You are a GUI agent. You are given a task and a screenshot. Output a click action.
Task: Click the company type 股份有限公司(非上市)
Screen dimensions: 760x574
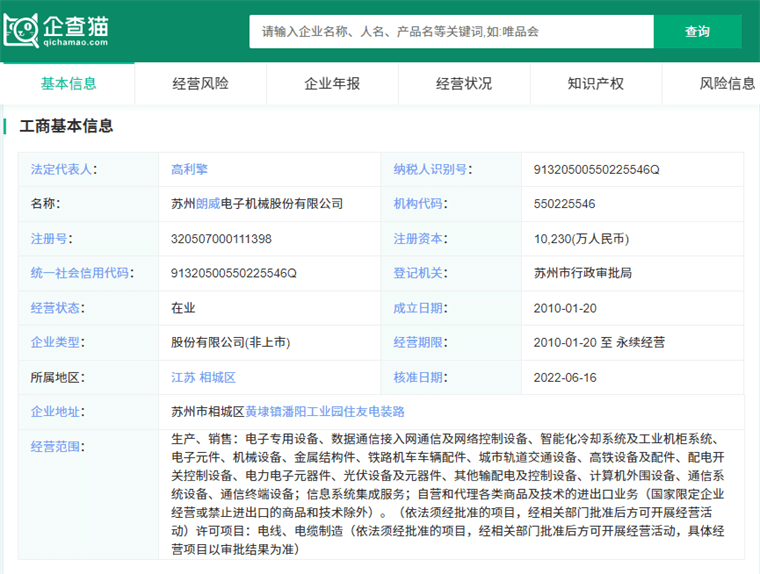231,342
